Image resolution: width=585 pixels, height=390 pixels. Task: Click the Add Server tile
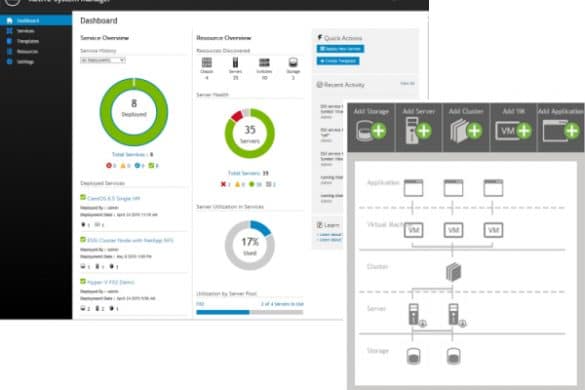click(x=419, y=127)
